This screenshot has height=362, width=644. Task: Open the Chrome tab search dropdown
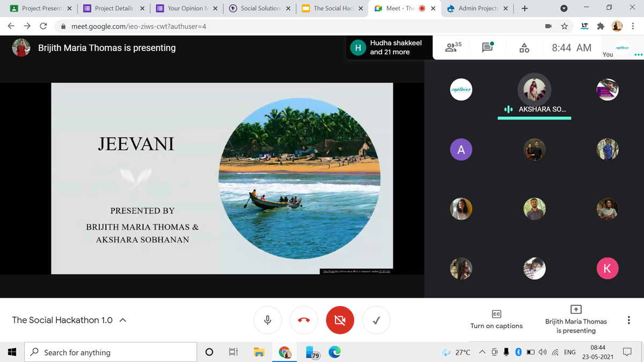point(563,9)
